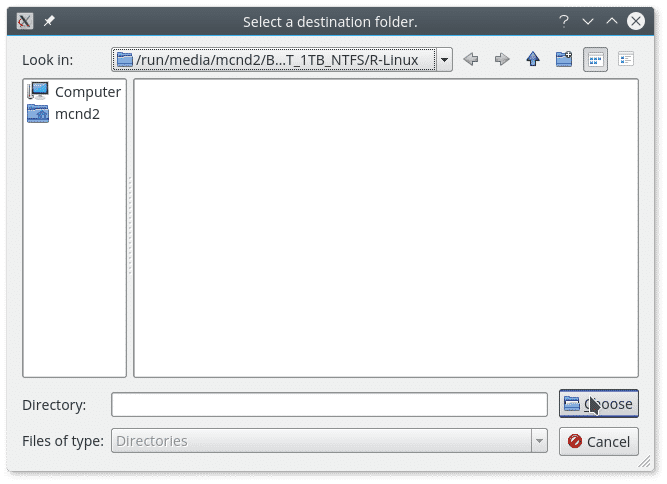Click the Directory input field

(x=329, y=404)
